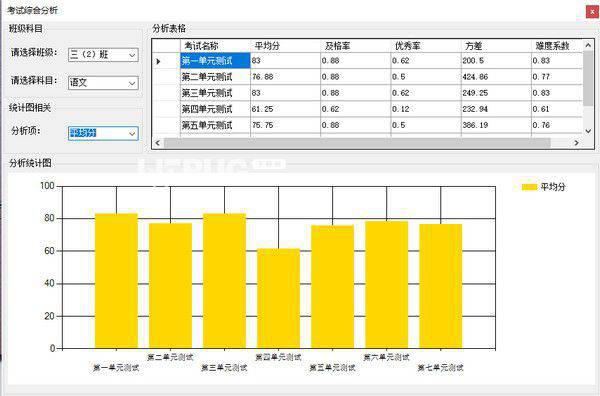Click the table's scroll left arrow
600x396 pixels.
[158, 143]
